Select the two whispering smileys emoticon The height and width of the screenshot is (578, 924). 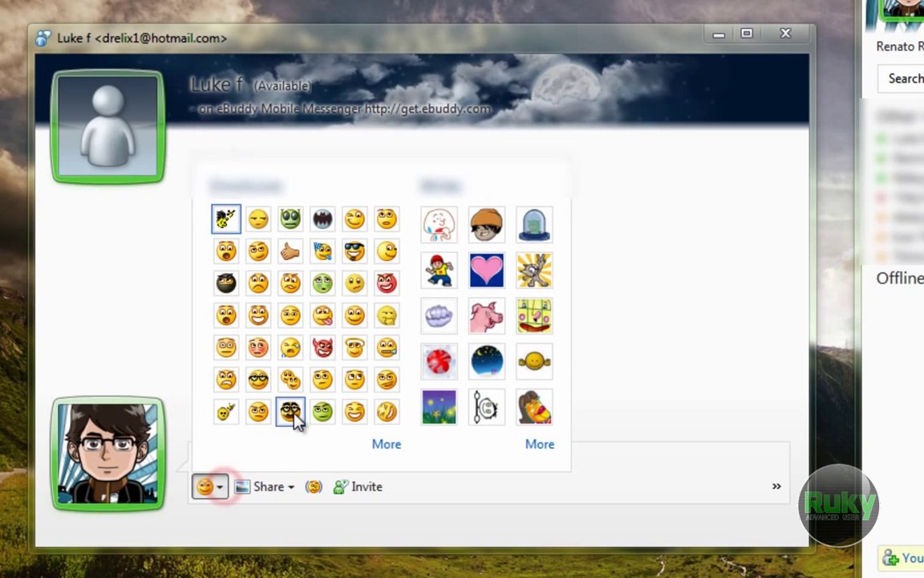point(290,379)
